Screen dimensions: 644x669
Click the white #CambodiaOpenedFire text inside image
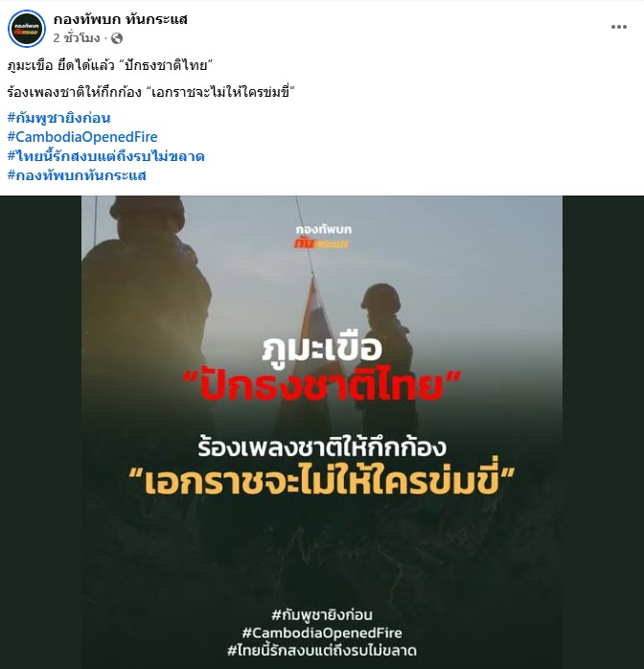tap(322, 633)
